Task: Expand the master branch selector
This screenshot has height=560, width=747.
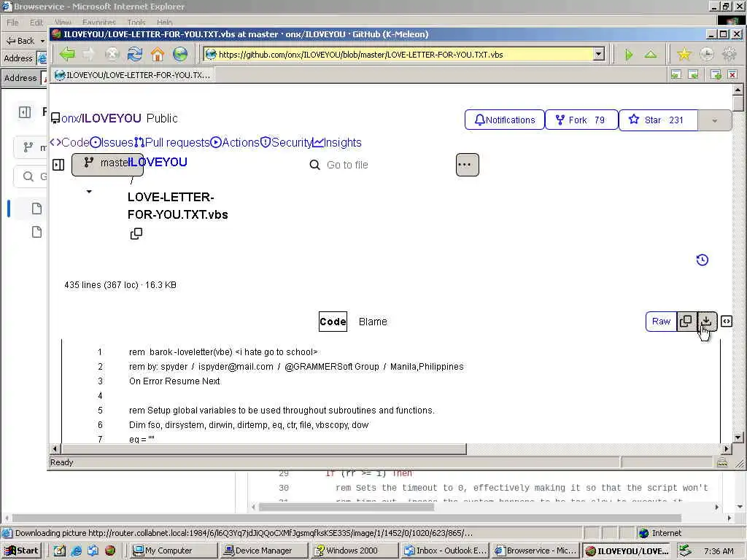Action: pyautogui.click(x=107, y=164)
